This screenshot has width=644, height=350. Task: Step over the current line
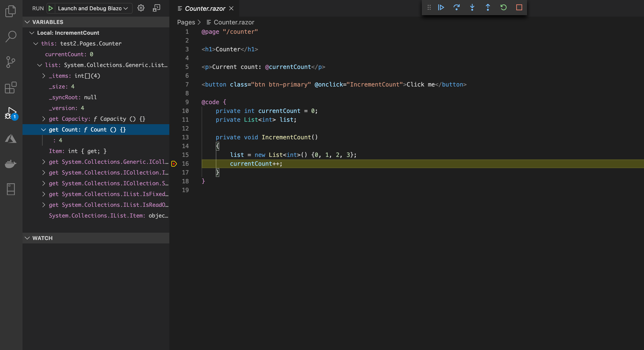click(x=457, y=8)
